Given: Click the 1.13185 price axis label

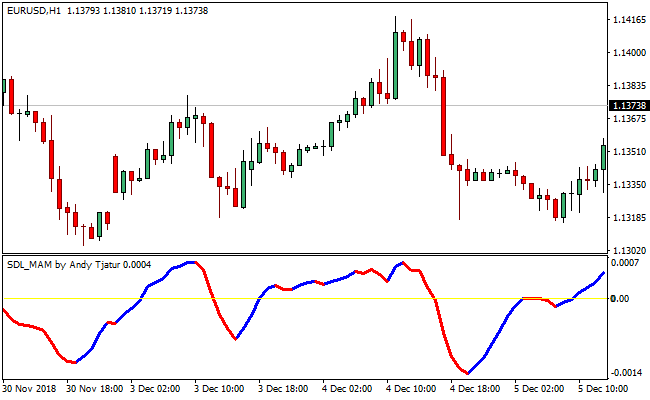Looking at the screenshot, I should pyautogui.click(x=629, y=217).
